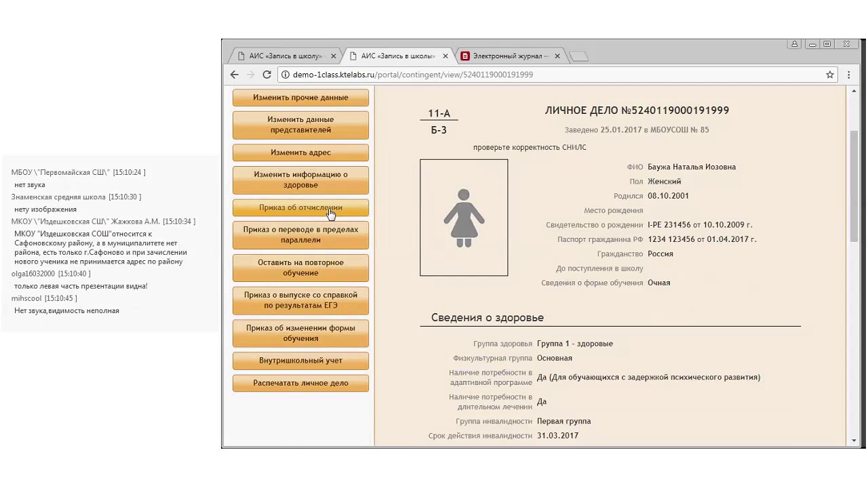
Task: Click проверьте корректность СНИЛС notice
Action: pyautogui.click(x=530, y=147)
